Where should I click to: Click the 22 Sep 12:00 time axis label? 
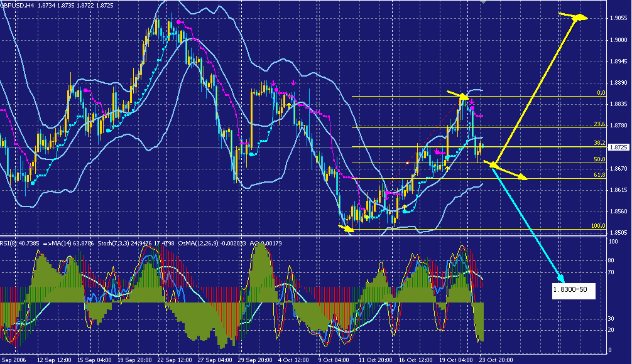(x=173, y=360)
